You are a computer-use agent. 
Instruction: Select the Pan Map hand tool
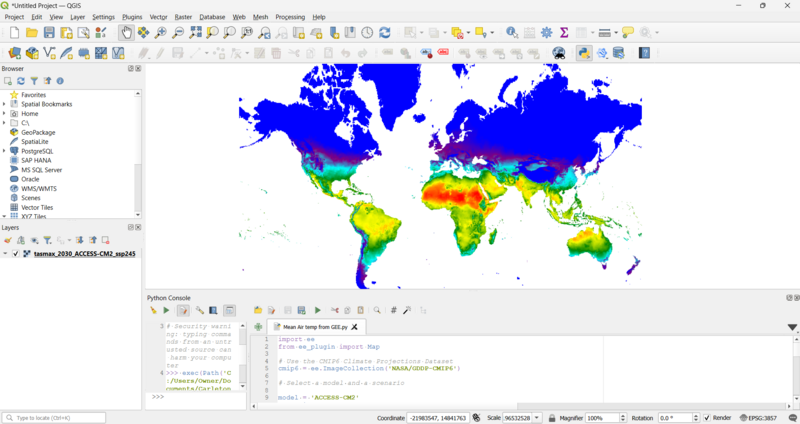[126, 33]
